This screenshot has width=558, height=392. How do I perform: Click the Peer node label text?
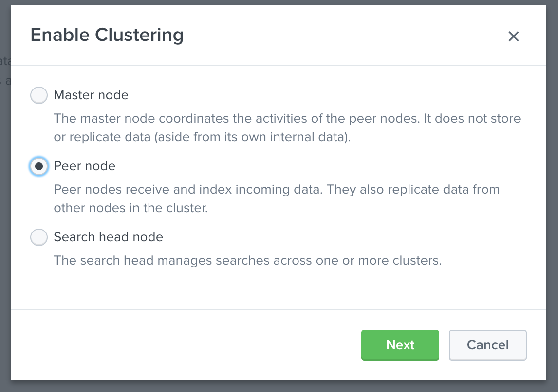(x=85, y=166)
